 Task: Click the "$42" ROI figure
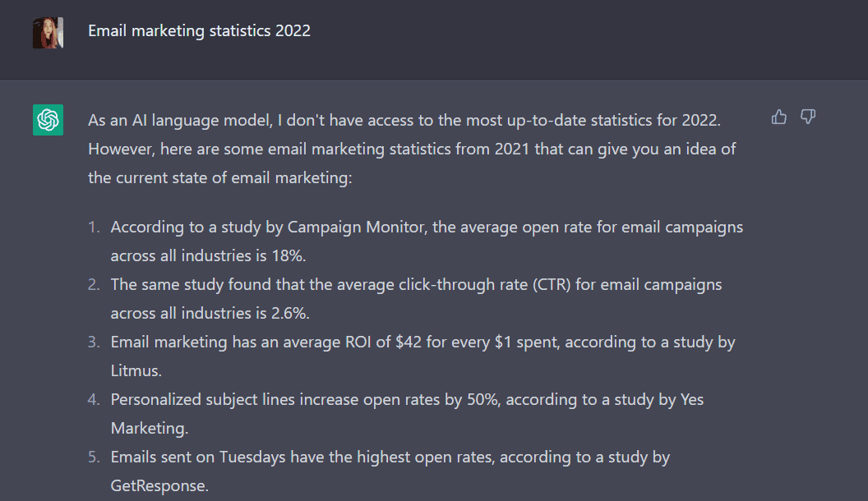click(406, 342)
